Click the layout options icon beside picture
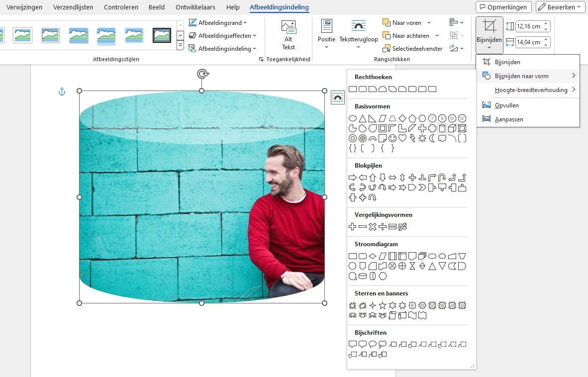Viewport: 588px width, 377px height. 337,98
